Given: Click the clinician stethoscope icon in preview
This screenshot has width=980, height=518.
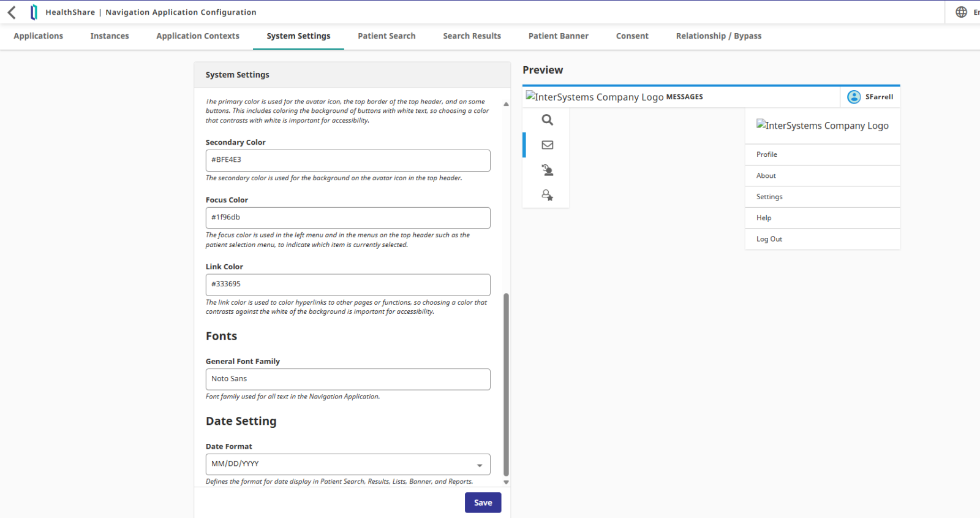Looking at the screenshot, I should [x=548, y=170].
